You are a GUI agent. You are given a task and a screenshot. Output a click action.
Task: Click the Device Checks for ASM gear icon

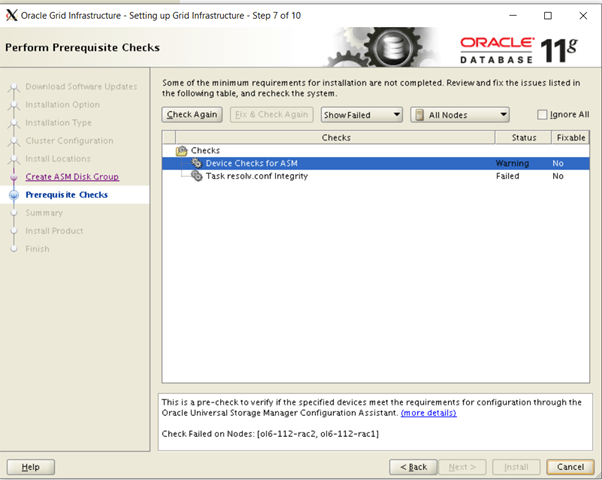point(196,163)
